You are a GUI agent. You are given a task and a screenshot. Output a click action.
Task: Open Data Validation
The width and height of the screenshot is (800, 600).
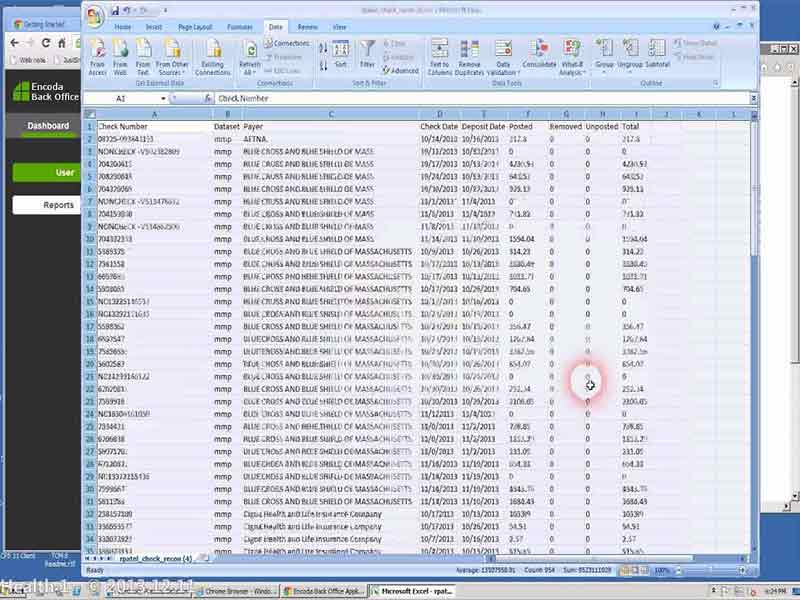[x=503, y=58]
